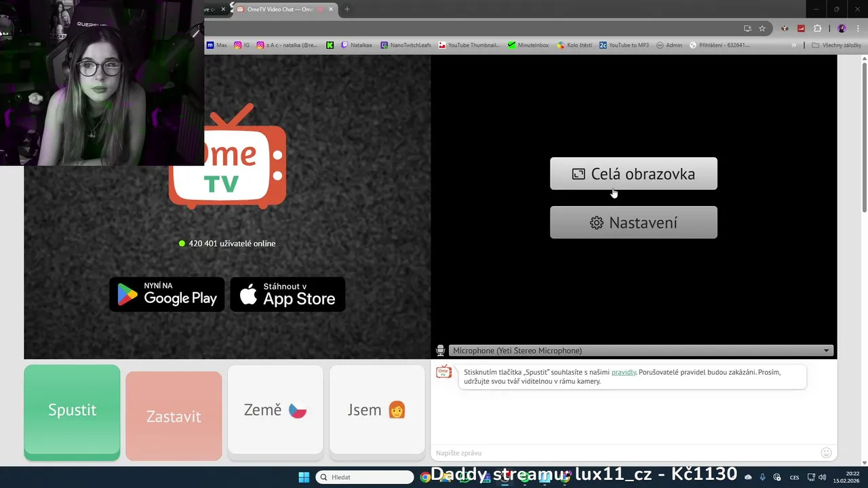Follow the pravidly rules link
This screenshot has height=488, width=868.
tap(623, 372)
